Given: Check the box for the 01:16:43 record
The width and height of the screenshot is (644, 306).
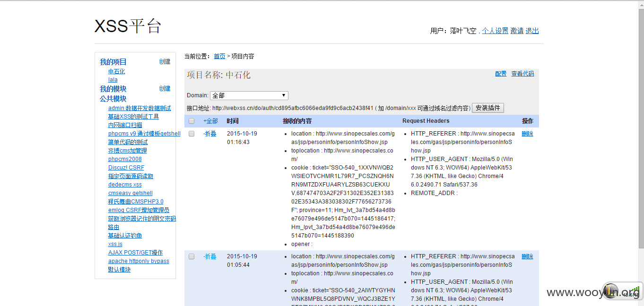Looking at the screenshot, I should [x=191, y=134].
